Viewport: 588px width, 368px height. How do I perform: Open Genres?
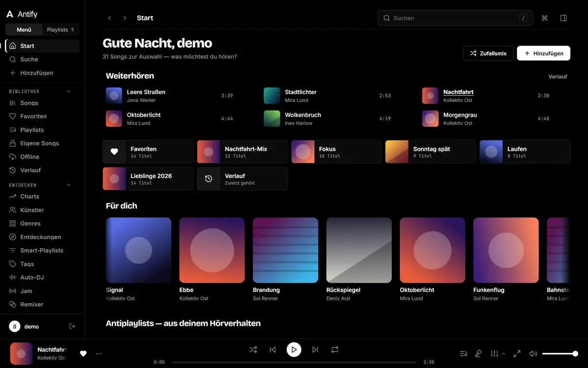42,223
